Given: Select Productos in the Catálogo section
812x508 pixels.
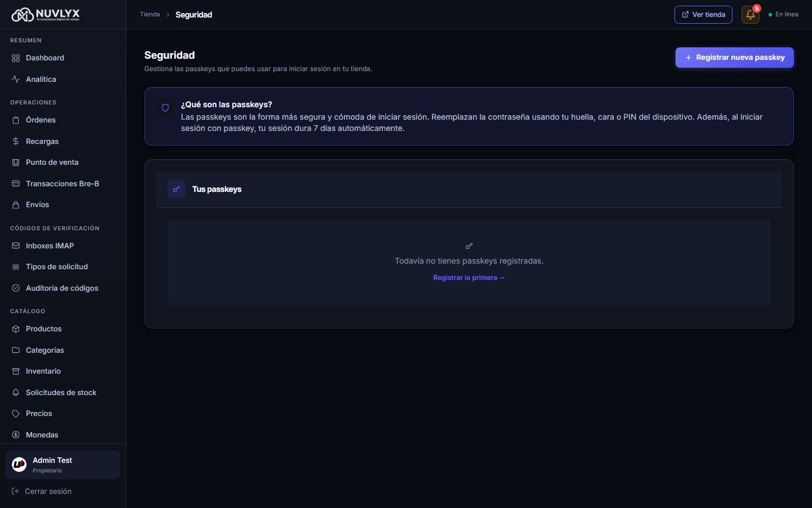Looking at the screenshot, I should pyautogui.click(x=63, y=329).
